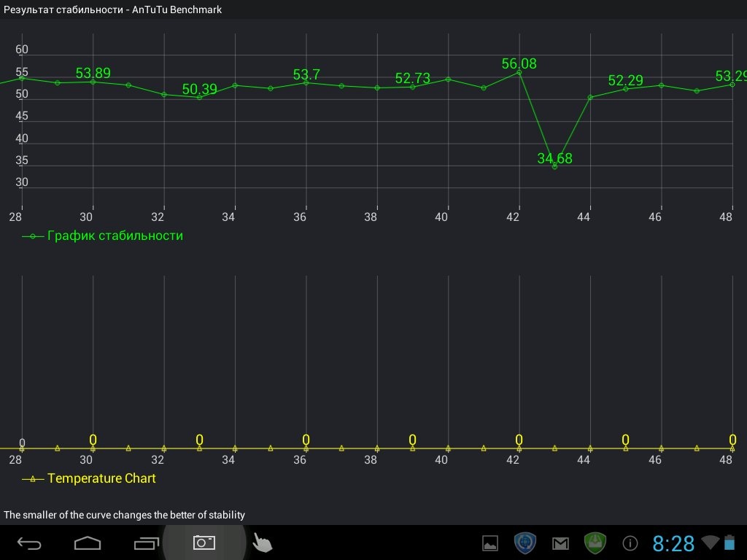Click the Результат стабильности title bar text
This screenshot has width=747, height=560.
113,9
